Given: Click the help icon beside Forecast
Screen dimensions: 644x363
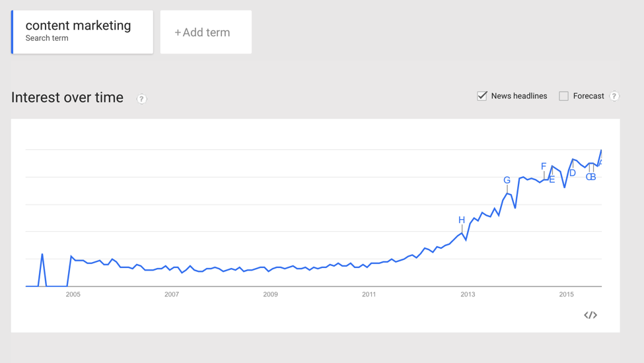Looking at the screenshot, I should (x=614, y=96).
